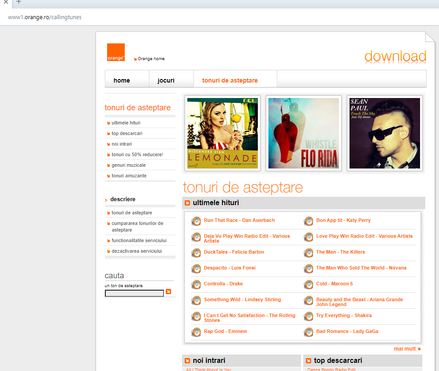Open Bon App tit - Katy Perry
The image size is (439, 371).
(343, 220)
